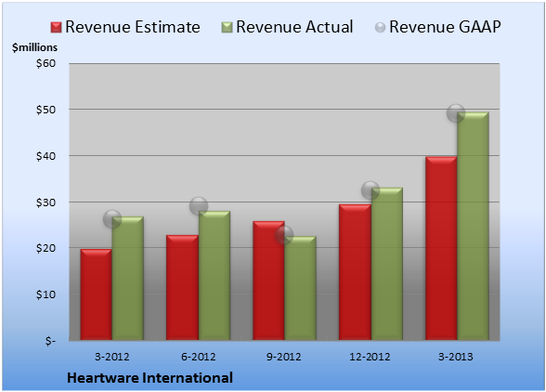Image resolution: width=546 pixels, height=392 pixels.
Task: Select the green actual bar for 12-2012
Action: (387, 264)
